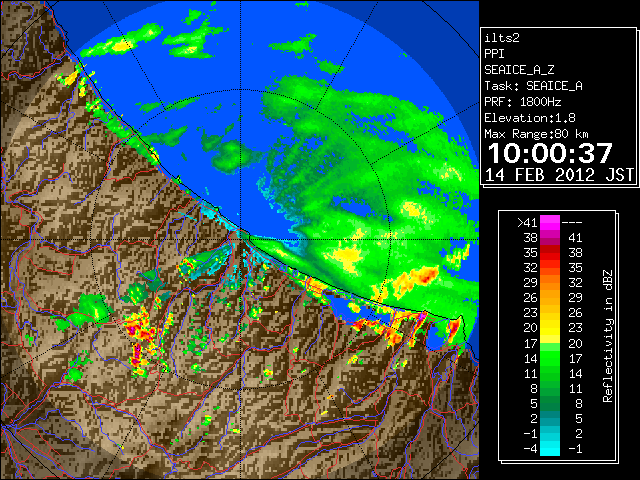Image resolution: width=640 pixels, height=480 pixels.
Task: Click the cyan legend swatch at -4
Action: (550, 448)
